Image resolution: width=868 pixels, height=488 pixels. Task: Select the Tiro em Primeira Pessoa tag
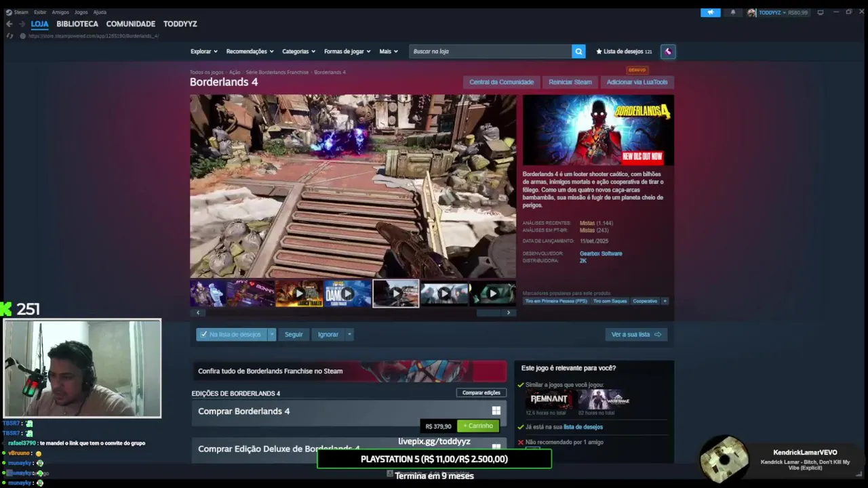[x=556, y=301]
